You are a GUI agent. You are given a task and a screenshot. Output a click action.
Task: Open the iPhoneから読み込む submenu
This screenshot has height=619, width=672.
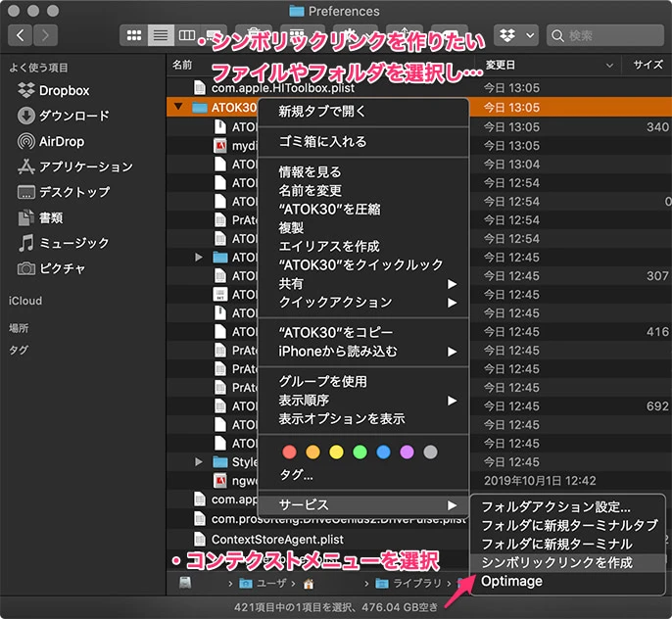click(363, 352)
